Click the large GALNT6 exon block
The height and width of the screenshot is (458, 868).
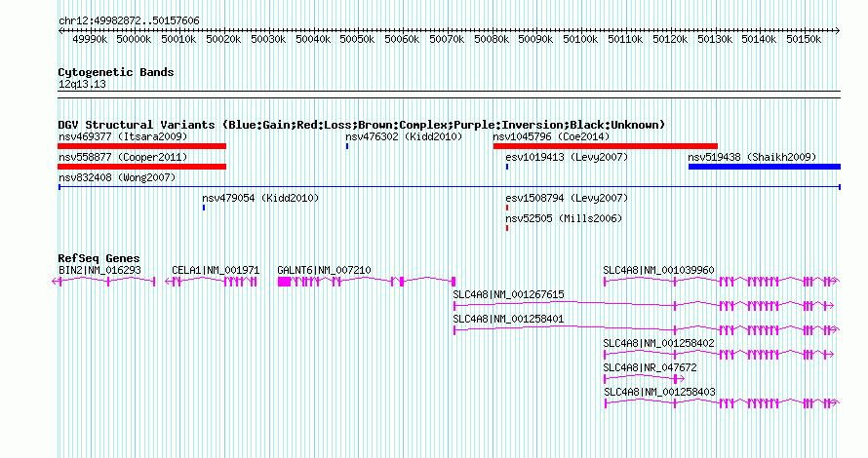(284, 282)
